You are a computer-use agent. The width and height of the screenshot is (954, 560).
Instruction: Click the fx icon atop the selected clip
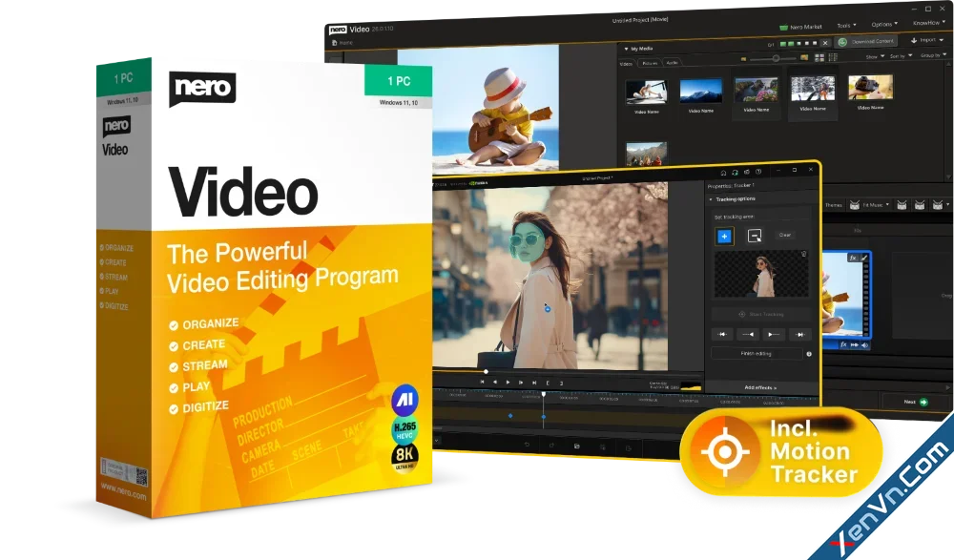tap(852, 259)
